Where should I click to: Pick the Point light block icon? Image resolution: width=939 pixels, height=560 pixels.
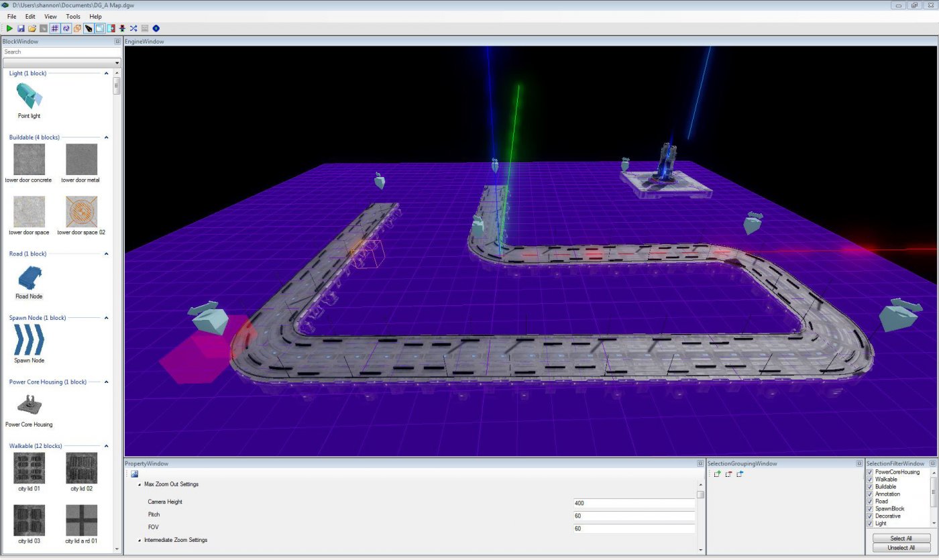[29, 97]
